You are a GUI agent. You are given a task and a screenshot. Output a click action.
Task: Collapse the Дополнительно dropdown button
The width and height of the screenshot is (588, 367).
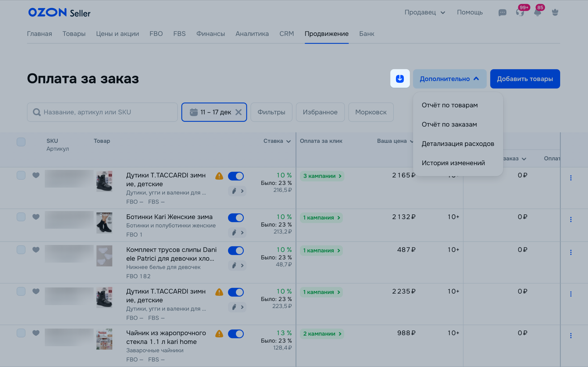click(449, 79)
